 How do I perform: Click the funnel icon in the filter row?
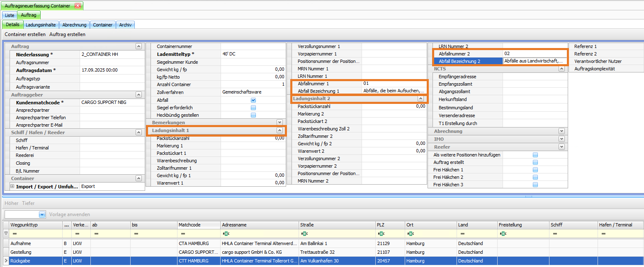[x=6, y=233]
